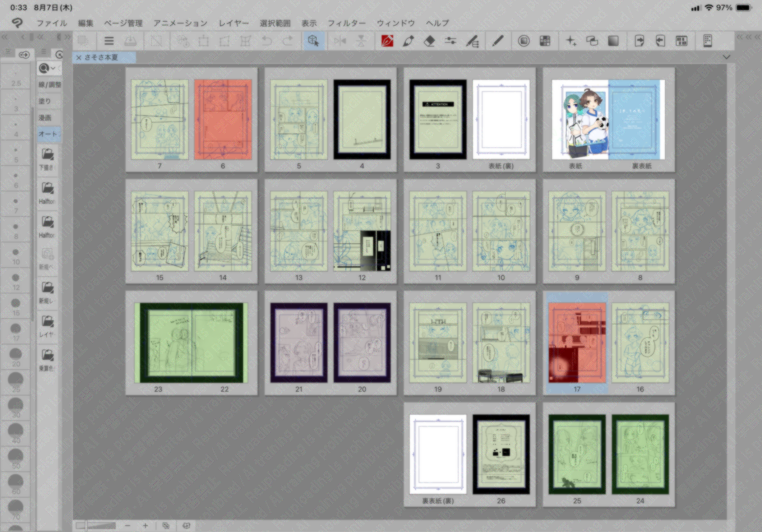Screen dimensions: 762x532
Task: Click the plus zoom-in button at bottom
Action: (x=146, y=525)
